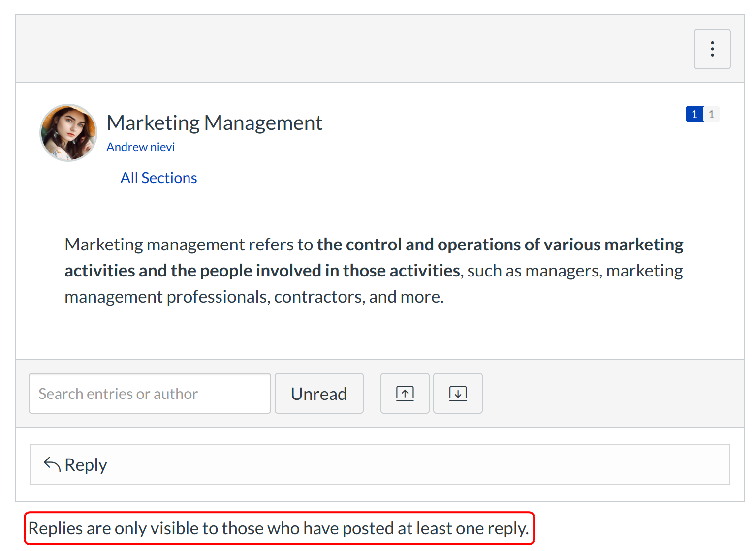Click the Marketing Management discussion title
Image resolution: width=756 pixels, height=551 pixels.
(x=214, y=123)
